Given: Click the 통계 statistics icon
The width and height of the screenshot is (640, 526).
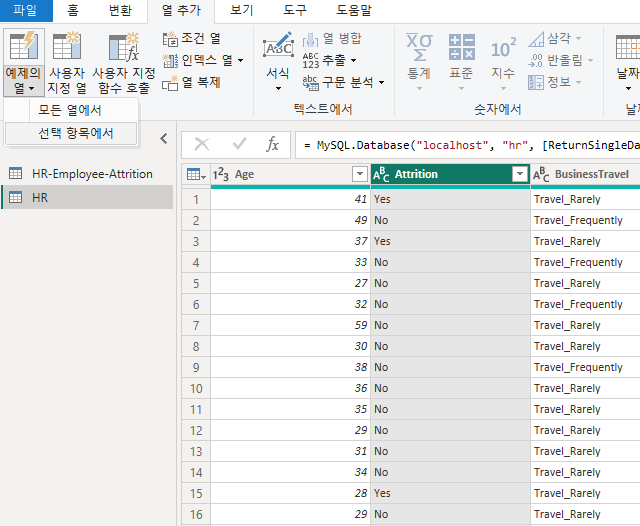Looking at the screenshot, I should coord(419,61).
